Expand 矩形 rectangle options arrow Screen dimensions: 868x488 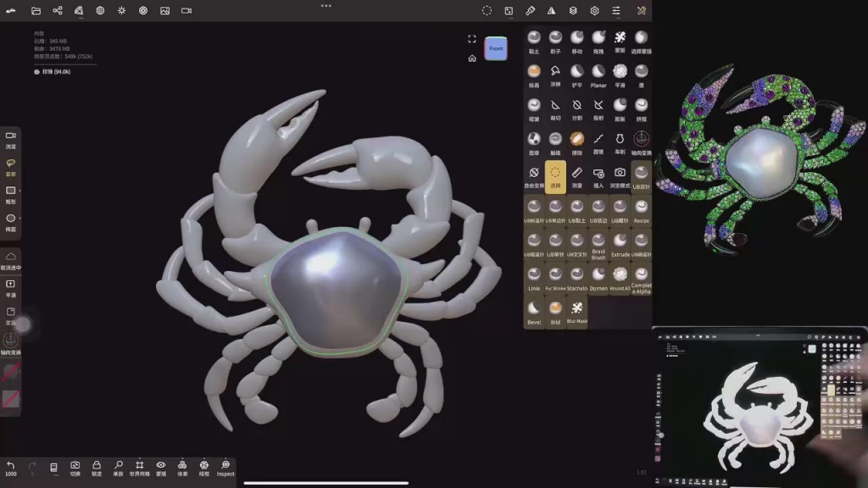20,191
